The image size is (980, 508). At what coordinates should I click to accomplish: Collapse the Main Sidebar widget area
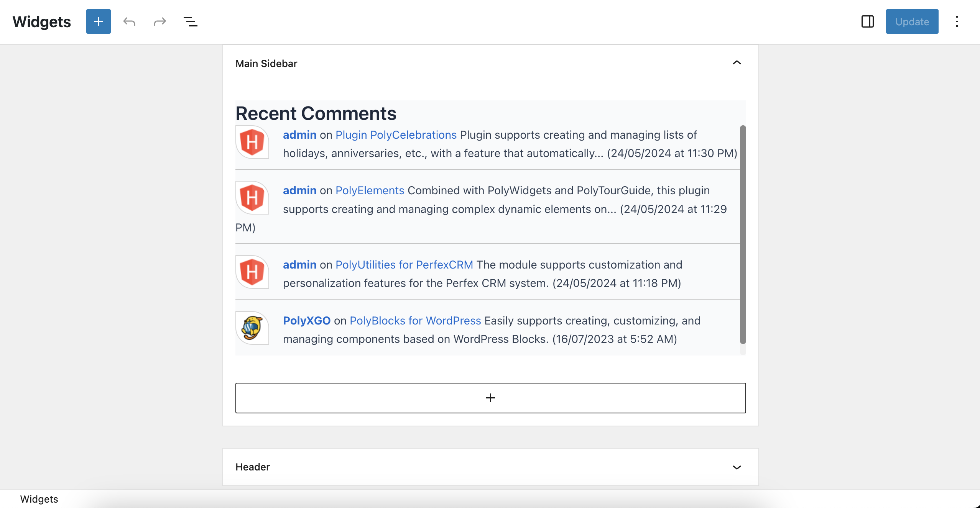(737, 63)
